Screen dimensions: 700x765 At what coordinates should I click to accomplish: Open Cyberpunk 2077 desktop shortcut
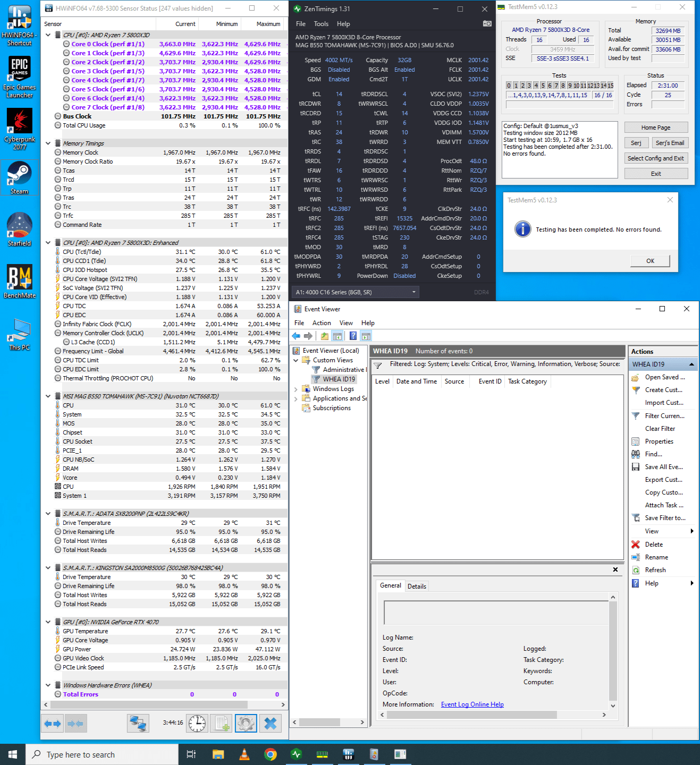coord(20,129)
